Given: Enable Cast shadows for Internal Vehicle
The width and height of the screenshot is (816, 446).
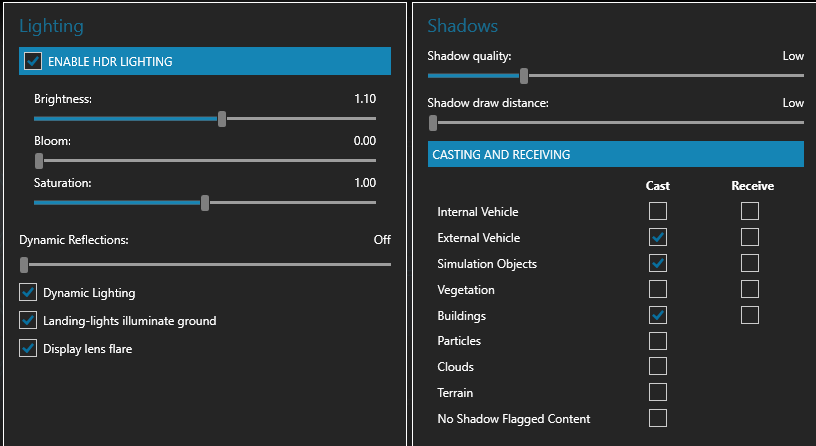Looking at the screenshot, I should click(x=658, y=211).
